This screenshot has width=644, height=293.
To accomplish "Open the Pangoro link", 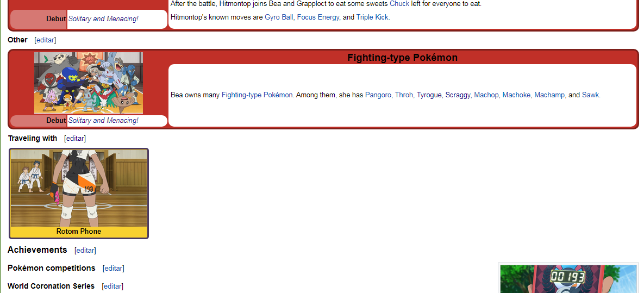I will click(x=378, y=95).
